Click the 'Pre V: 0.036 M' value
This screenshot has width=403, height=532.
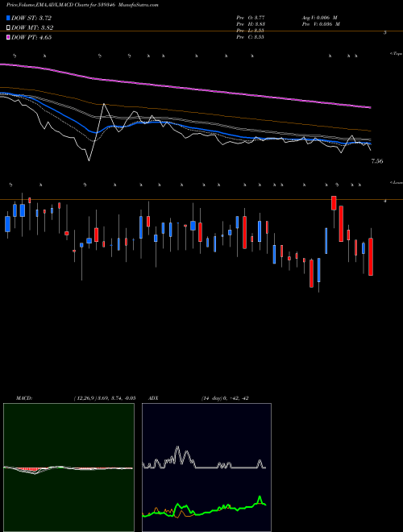(x=321, y=24)
